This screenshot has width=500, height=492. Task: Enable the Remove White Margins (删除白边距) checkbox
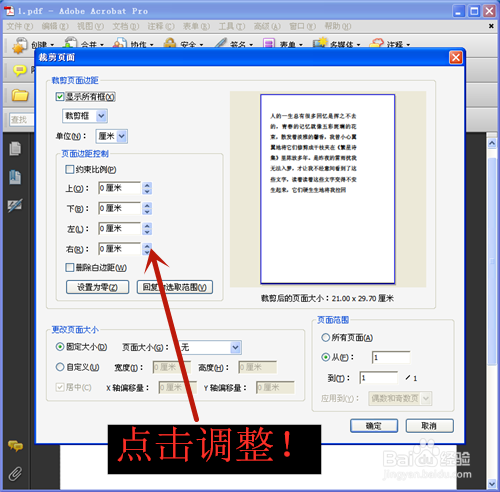(x=69, y=267)
